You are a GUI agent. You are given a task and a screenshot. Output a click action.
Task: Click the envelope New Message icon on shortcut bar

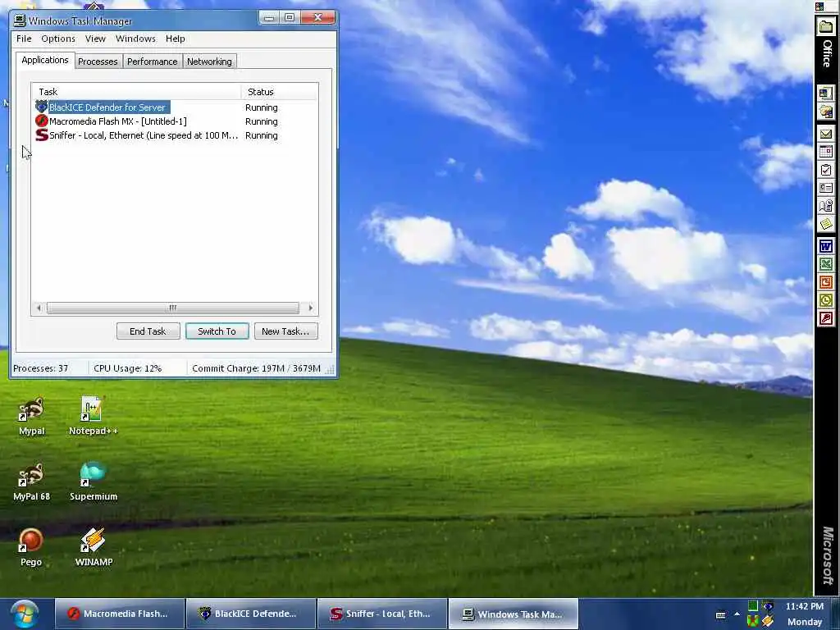coord(826,134)
